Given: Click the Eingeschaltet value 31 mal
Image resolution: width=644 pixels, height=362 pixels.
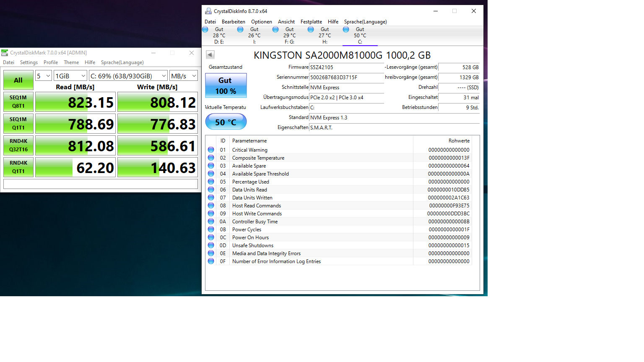Looking at the screenshot, I should 459,97.
